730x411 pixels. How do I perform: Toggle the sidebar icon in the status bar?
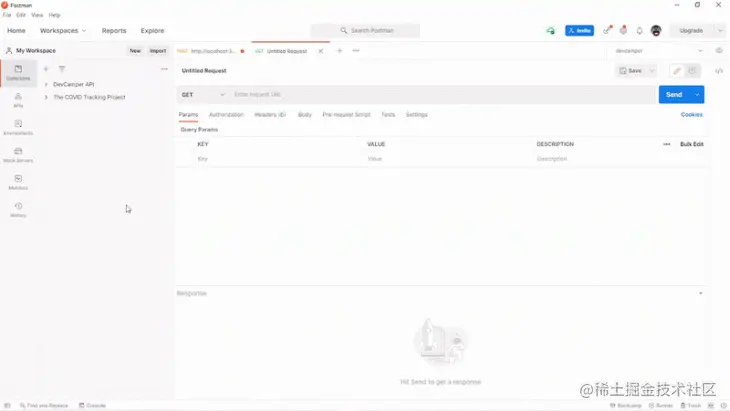[7, 405]
